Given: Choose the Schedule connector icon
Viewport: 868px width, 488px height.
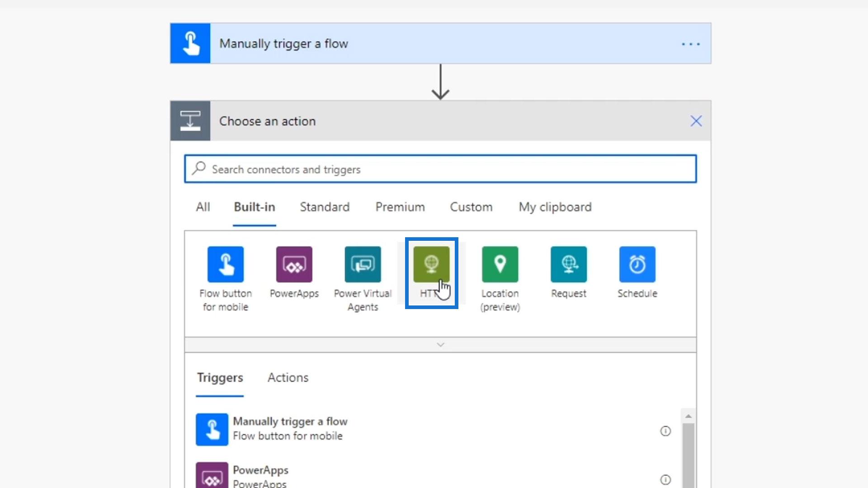Looking at the screenshot, I should coord(637,264).
